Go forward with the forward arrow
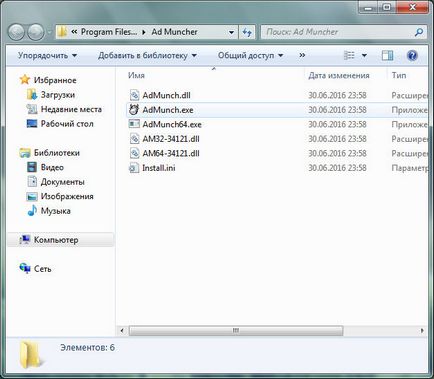 [x=35, y=32]
